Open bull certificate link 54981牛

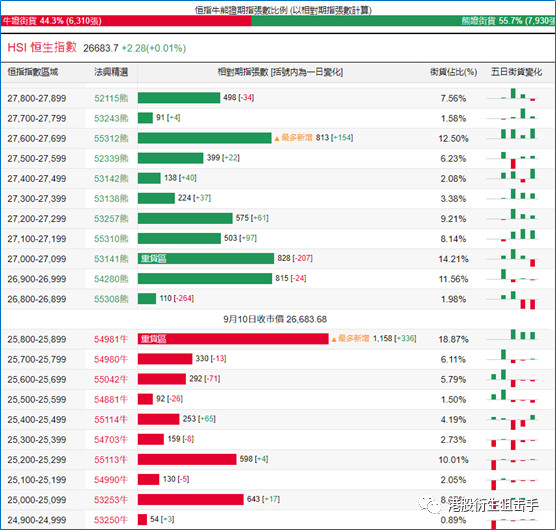(x=111, y=339)
